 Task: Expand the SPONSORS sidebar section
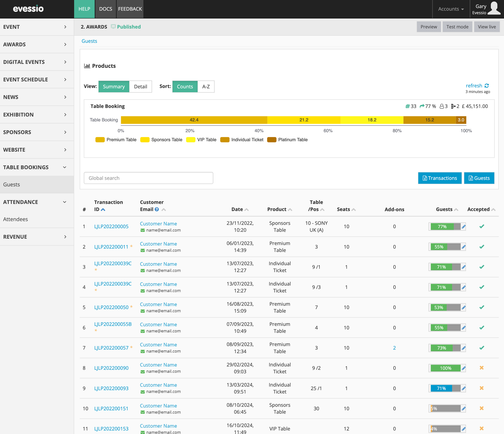pos(37,132)
